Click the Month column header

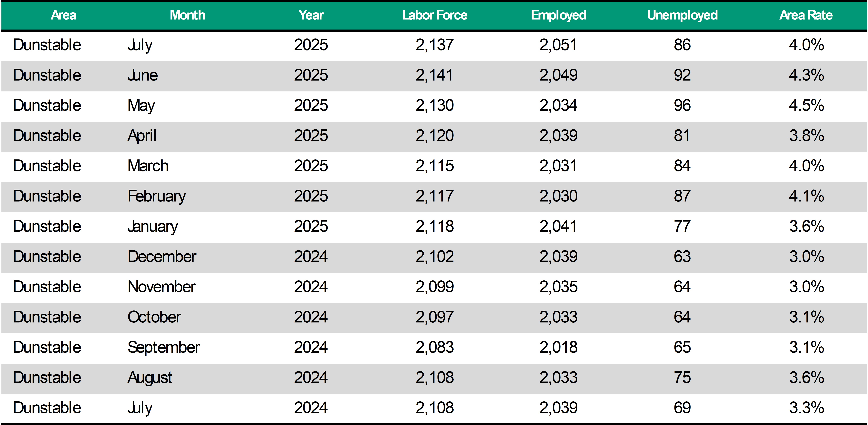click(x=187, y=15)
